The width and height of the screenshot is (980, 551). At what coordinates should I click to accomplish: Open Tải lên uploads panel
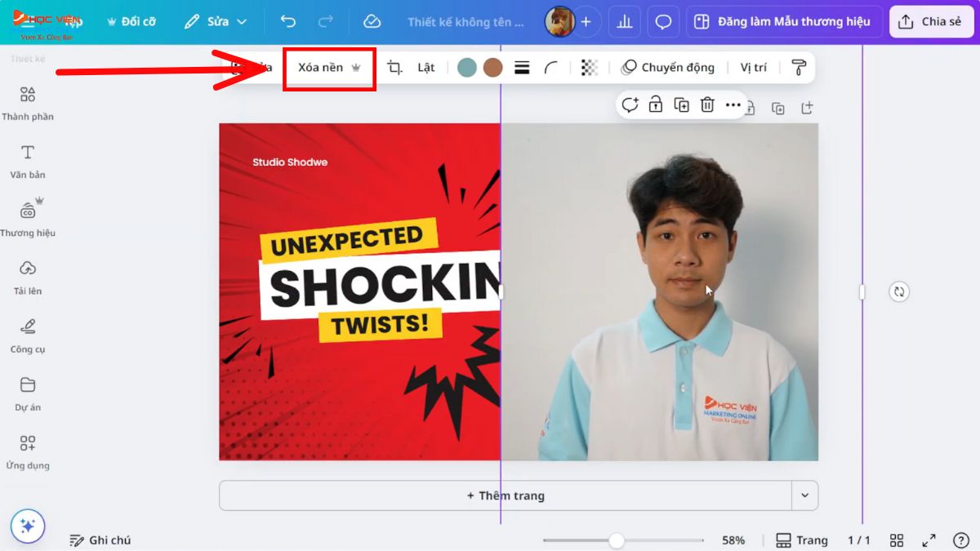click(x=28, y=278)
